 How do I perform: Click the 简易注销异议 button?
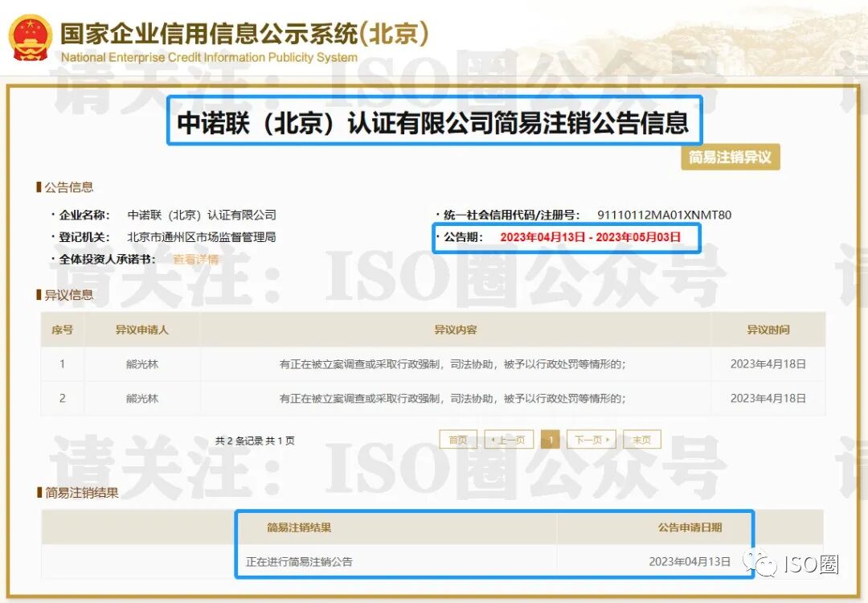(731, 158)
